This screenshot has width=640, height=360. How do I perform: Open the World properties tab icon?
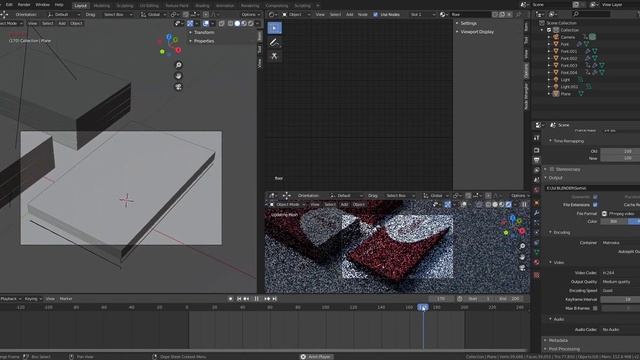(536, 190)
